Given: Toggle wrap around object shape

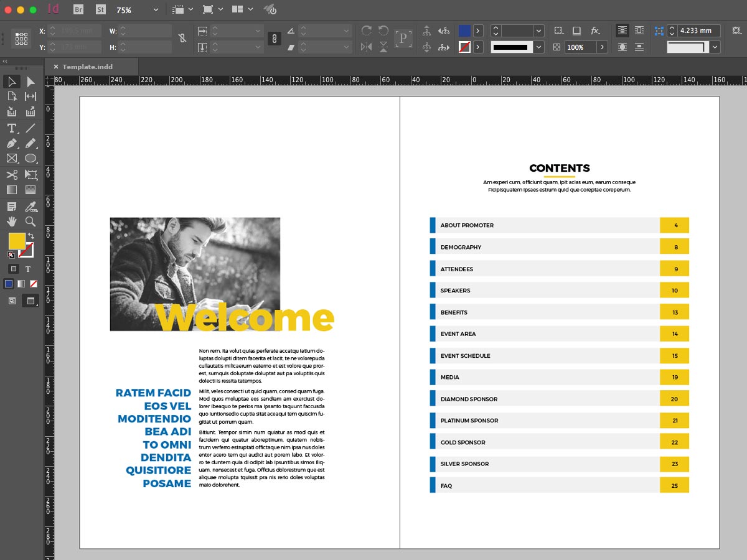Looking at the screenshot, I should (622, 47).
